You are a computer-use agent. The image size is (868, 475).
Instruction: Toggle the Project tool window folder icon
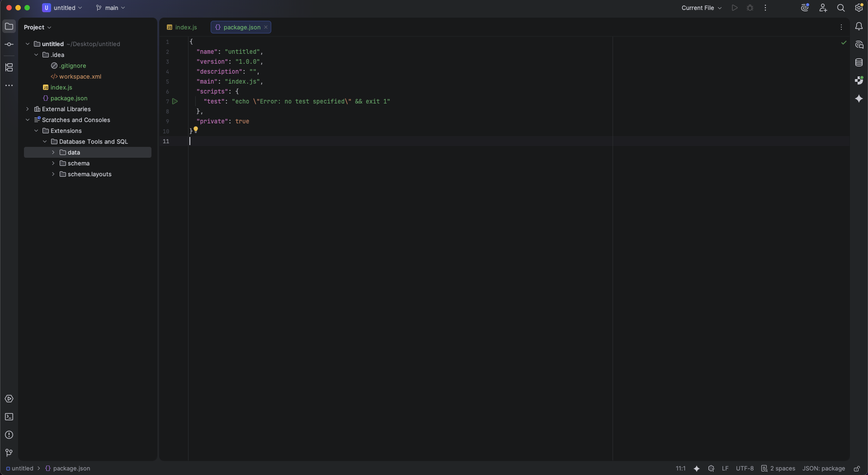[x=9, y=27]
